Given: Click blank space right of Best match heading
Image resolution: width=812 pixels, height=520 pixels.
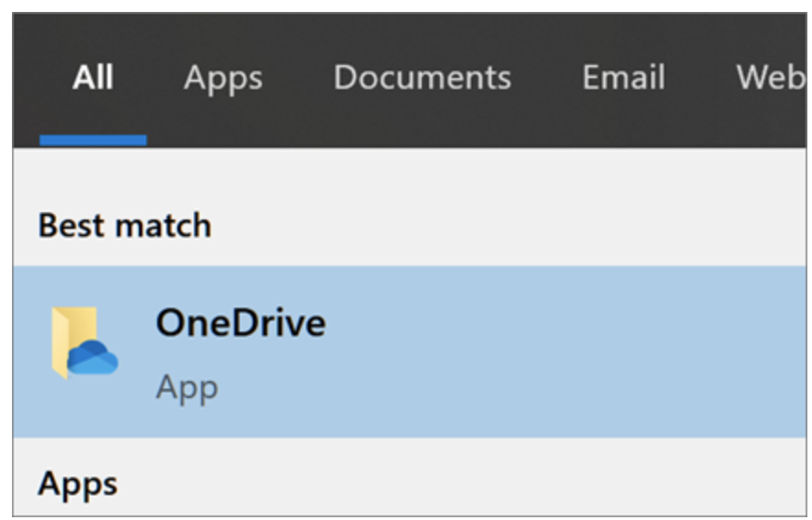Looking at the screenshot, I should 505,226.
